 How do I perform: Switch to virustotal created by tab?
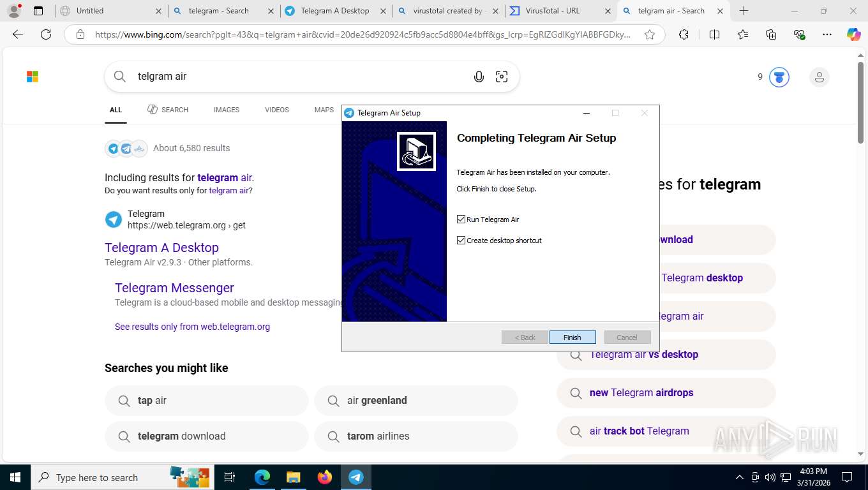[447, 11]
